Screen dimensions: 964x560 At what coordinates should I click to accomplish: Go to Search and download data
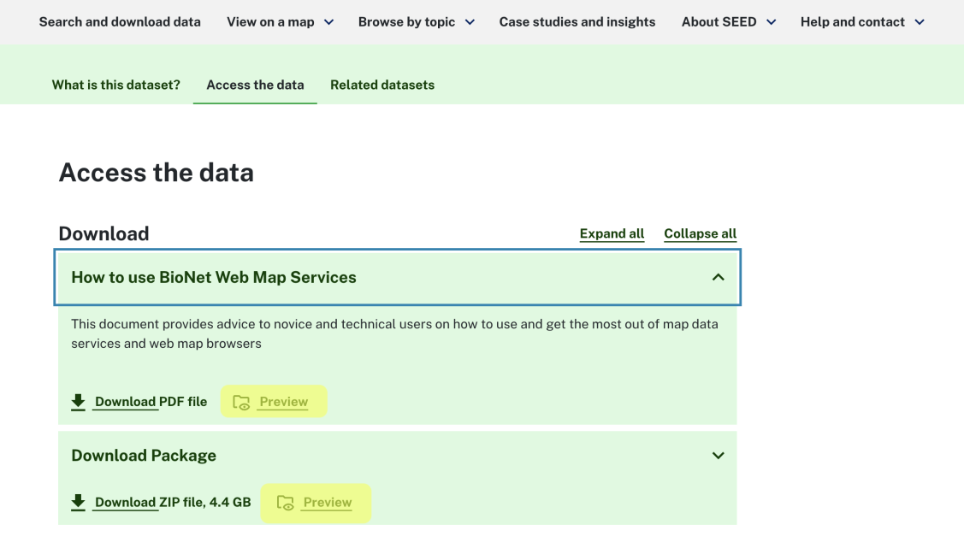click(x=120, y=22)
